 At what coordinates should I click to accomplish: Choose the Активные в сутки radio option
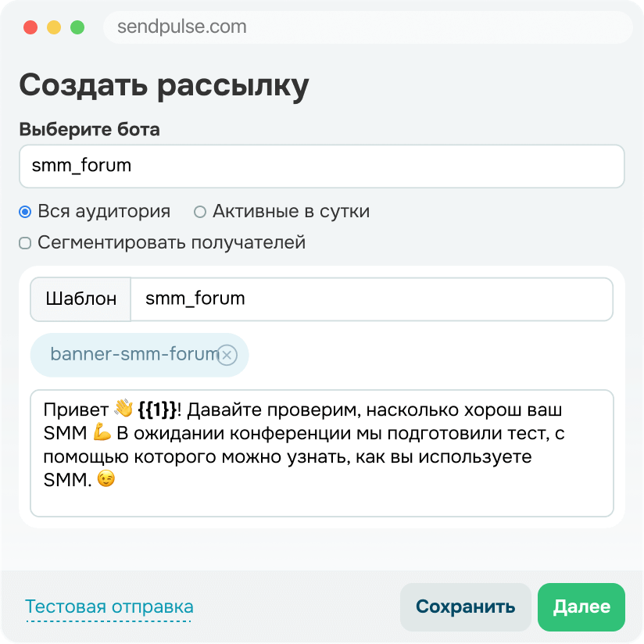[200, 212]
